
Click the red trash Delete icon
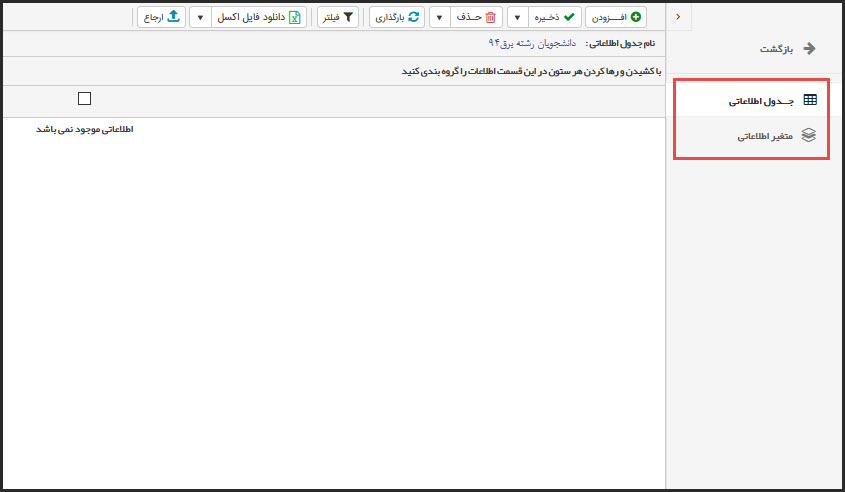(x=490, y=17)
